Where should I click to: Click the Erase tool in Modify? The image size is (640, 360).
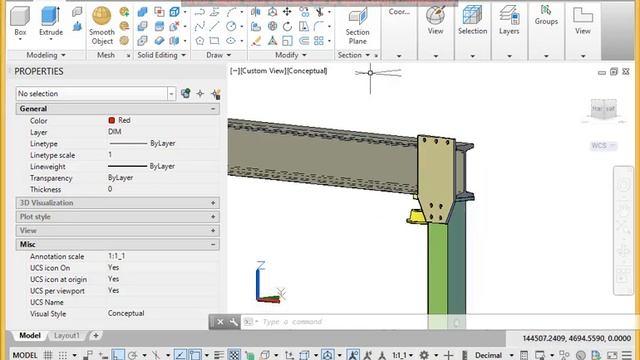pyautogui.click(x=256, y=41)
